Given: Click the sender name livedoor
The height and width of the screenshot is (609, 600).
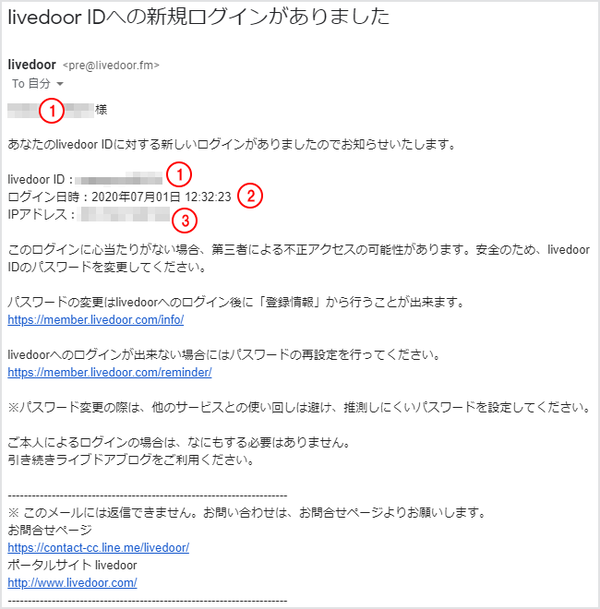Looking at the screenshot, I should [32, 64].
